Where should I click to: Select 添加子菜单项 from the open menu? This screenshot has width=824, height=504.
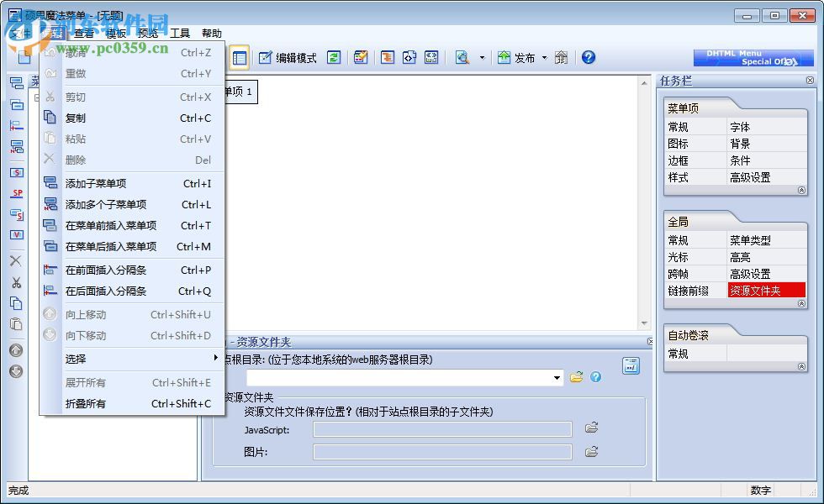tap(97, 182)
